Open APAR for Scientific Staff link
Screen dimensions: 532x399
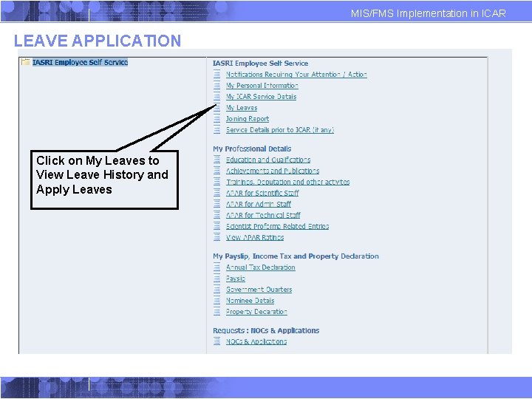(x=262, y=193)
